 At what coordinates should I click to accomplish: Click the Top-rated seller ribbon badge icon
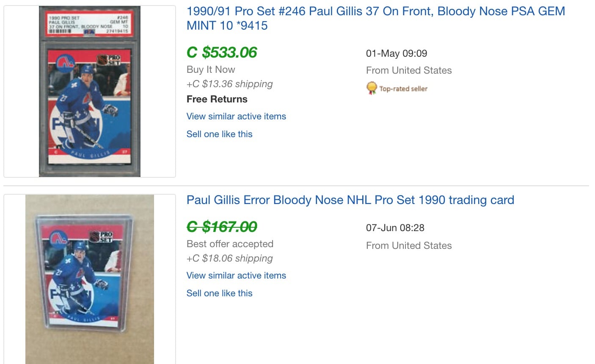(x=372, y=88)
